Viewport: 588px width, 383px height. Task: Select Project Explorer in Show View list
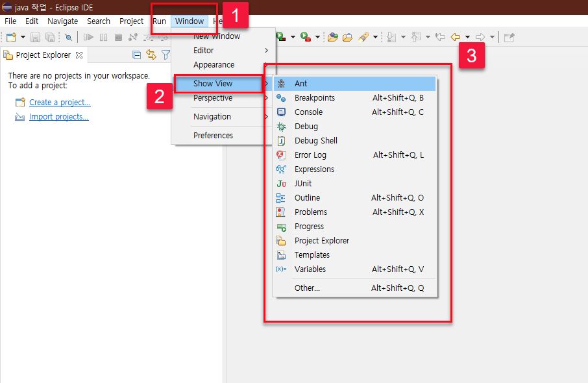(x=355, y=240)
